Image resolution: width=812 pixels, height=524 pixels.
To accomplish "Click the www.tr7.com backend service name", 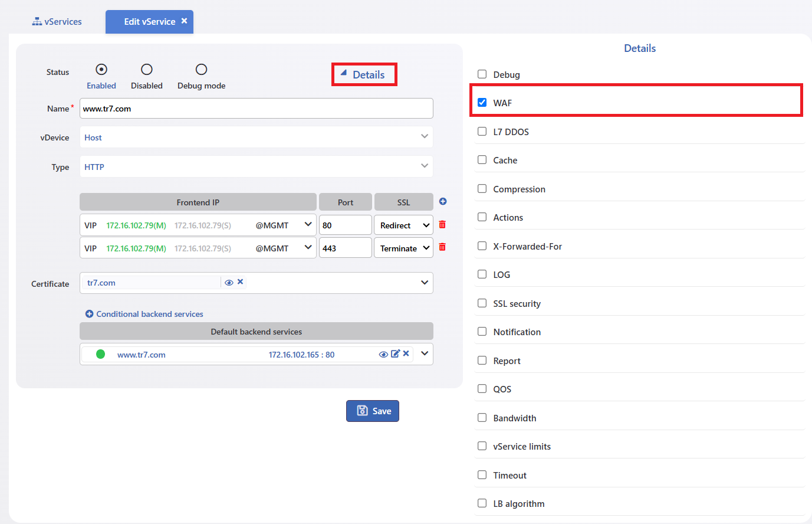I will point(142,355).
